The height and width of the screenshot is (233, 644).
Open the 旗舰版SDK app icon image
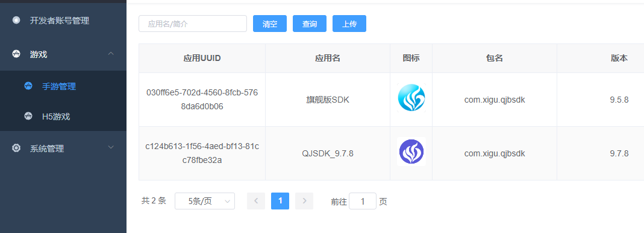tap(411, 98)
